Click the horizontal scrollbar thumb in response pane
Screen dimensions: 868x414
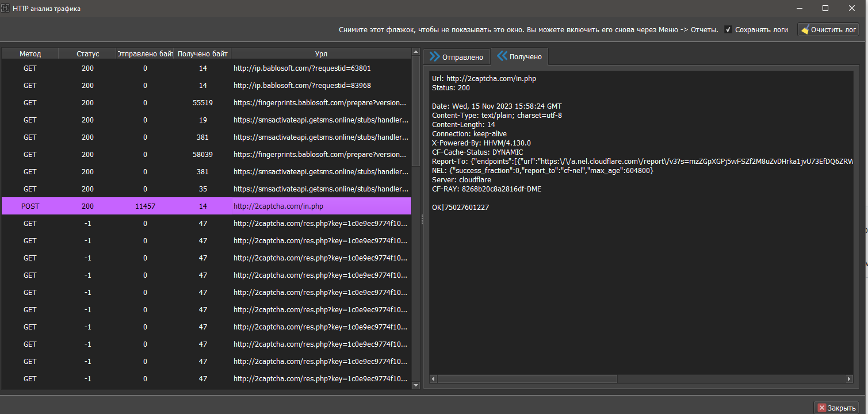527,379
